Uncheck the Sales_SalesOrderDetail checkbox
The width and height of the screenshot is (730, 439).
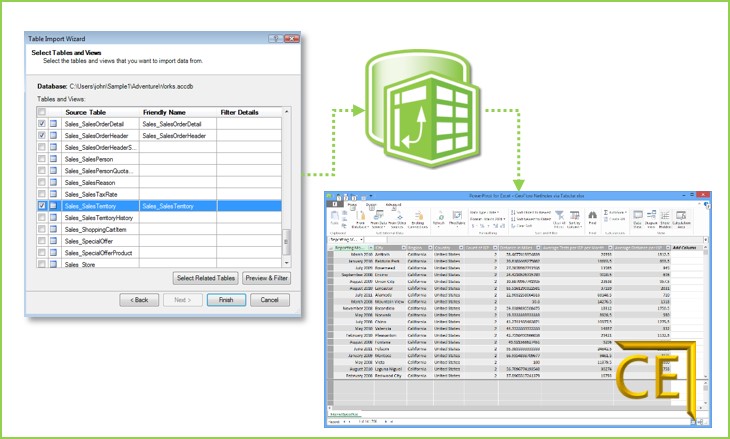(42, 123)
